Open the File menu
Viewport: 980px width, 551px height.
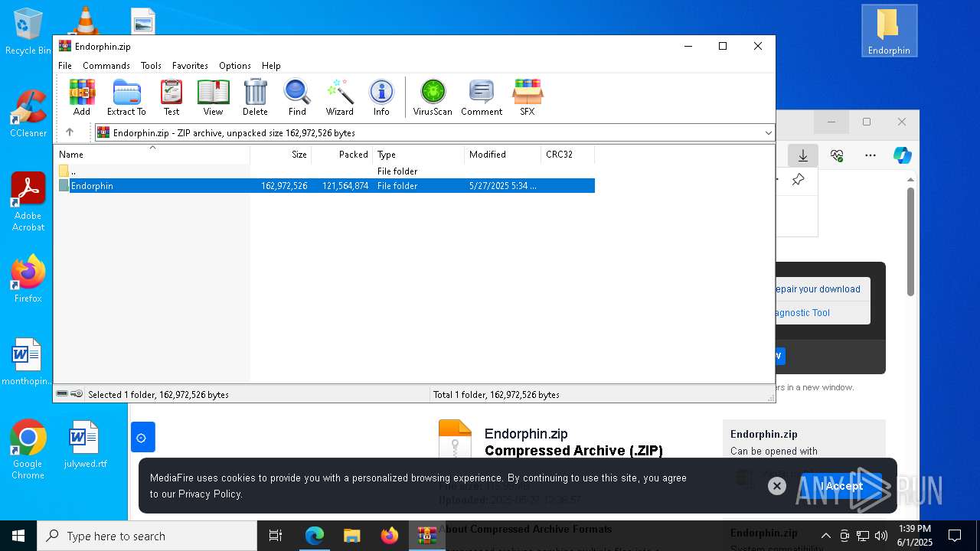65,66
